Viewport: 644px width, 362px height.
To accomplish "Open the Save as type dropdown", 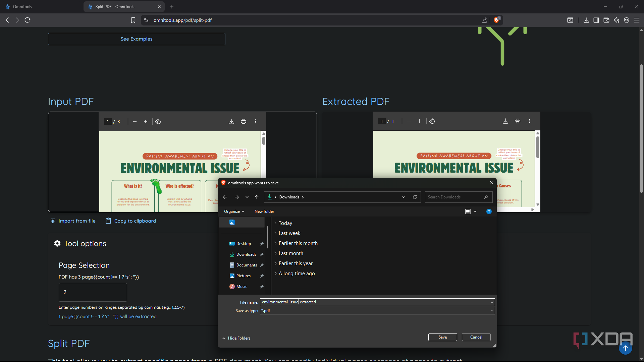I will coord(492,311).
